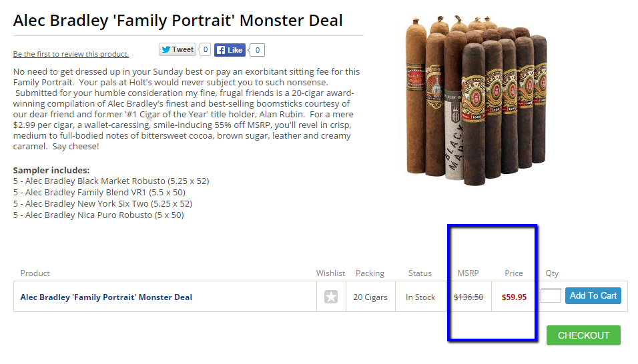Click the '20 Cigars' packing cell
This screenshot has width=638, height=364.
[x=371, y=297]
